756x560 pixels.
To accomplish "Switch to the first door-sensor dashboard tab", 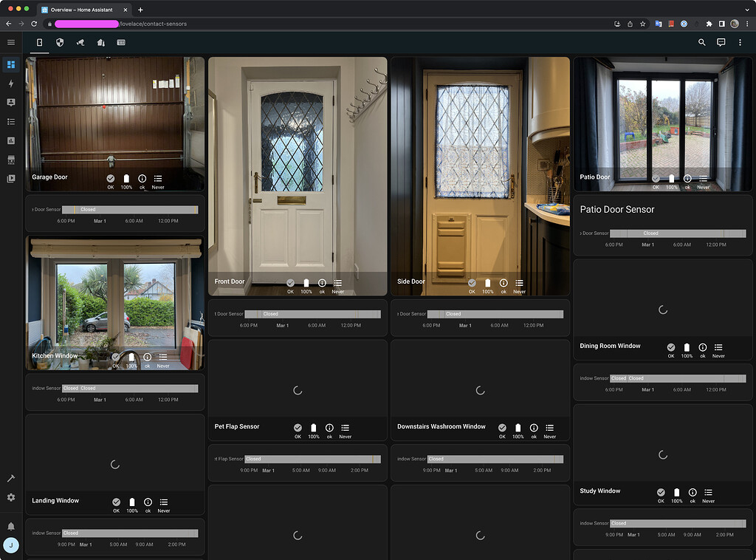I will (x=39, y=43).
